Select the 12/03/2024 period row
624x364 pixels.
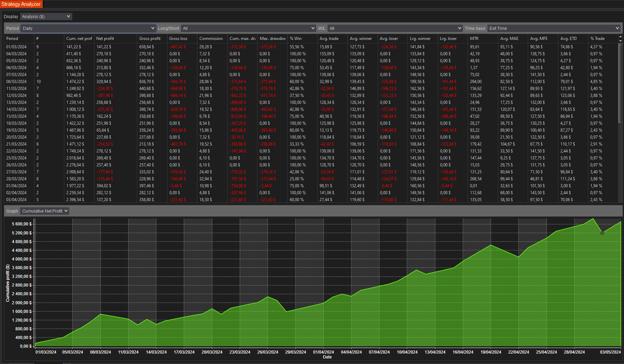coord(311,96)
